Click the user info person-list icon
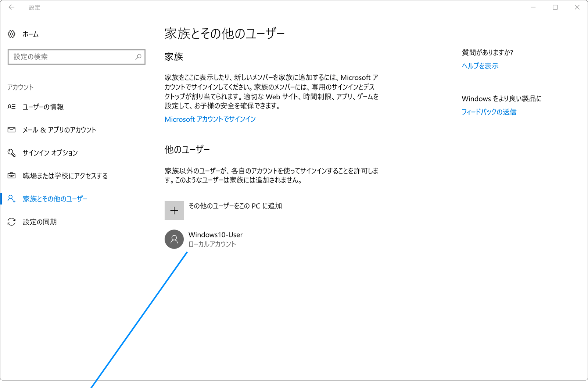588x388 pixels. click(x=11, y=107)
